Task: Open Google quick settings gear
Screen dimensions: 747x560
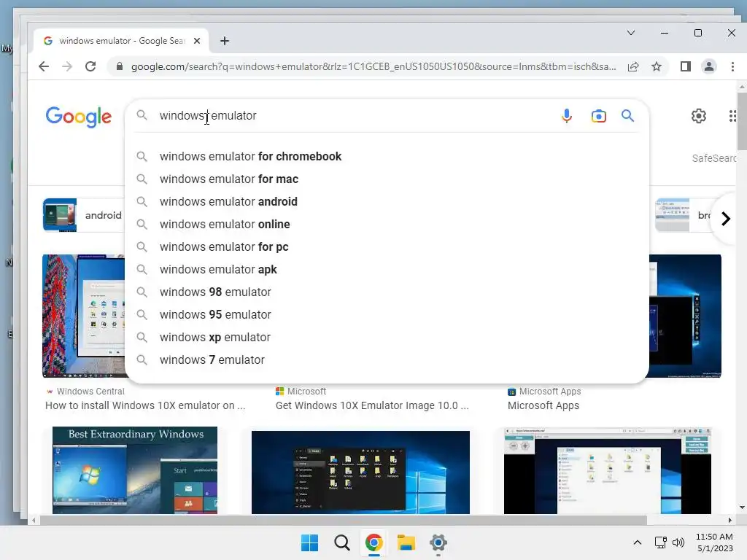Action: click(x=698, y=116)
